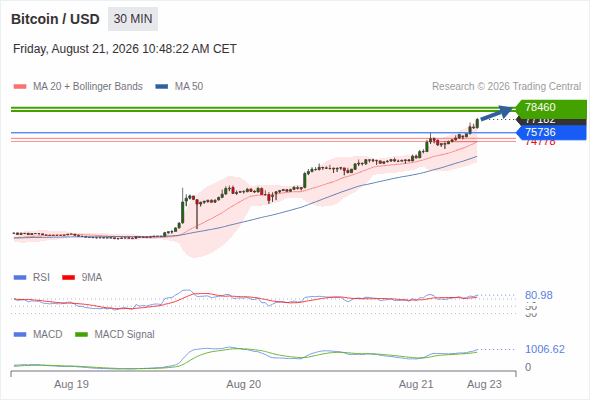Click the Aug 23 date axis label
The width and height of the screenshot is (590, 400).
pyautogui.click(x=484, y=385)
